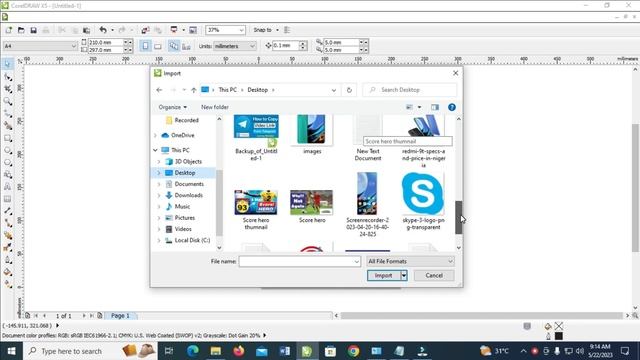
Task: Open the Organize dropdown menu
Action: coord(173,107)
